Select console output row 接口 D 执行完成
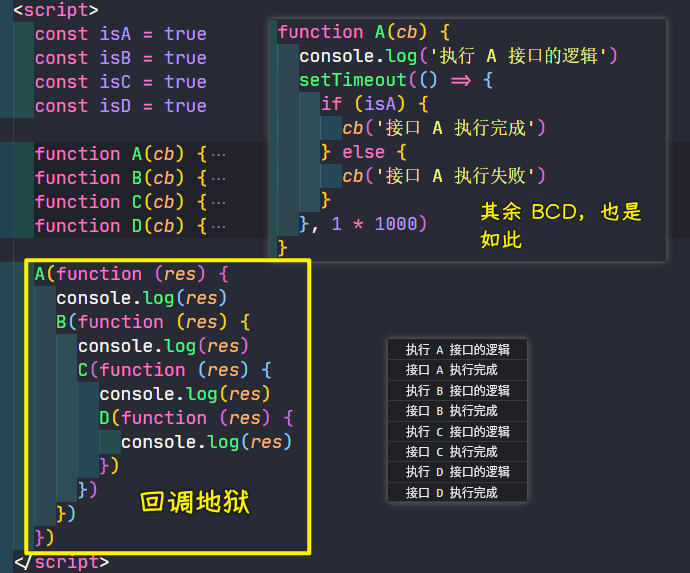Viewport: 690px width, 573px height. click(x=458, y=492)
